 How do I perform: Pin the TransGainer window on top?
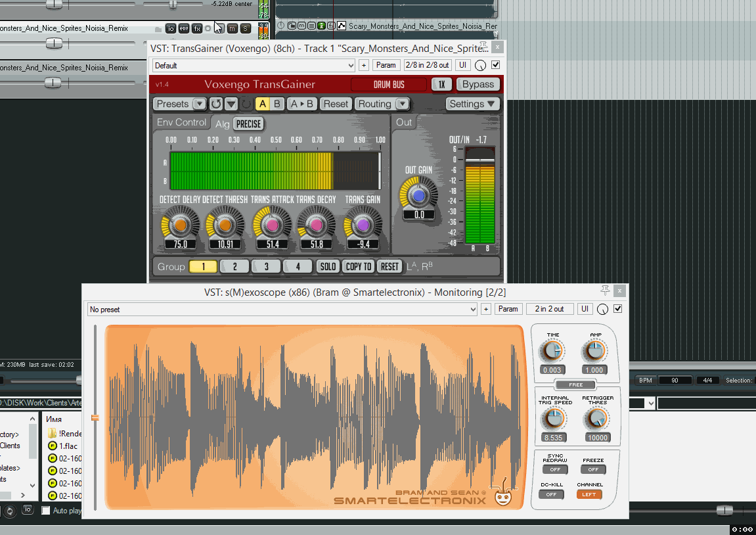coord(483,46)
